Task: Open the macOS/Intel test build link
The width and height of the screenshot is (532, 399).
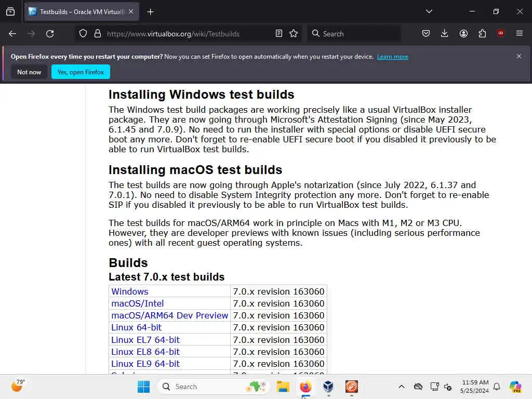Action: (137, 303)
